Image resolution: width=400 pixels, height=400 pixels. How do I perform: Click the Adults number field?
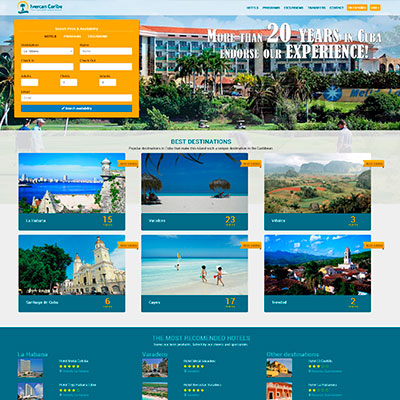tap(30, 82)
